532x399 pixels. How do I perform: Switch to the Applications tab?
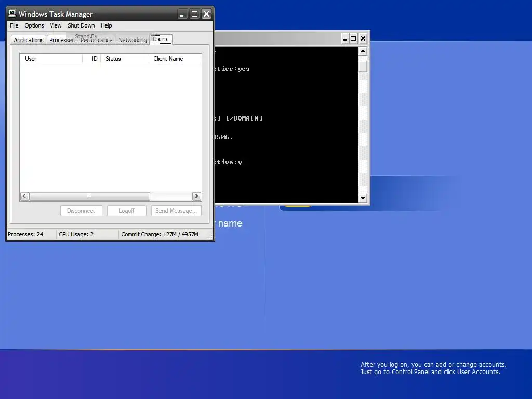[x=29, y=40]
